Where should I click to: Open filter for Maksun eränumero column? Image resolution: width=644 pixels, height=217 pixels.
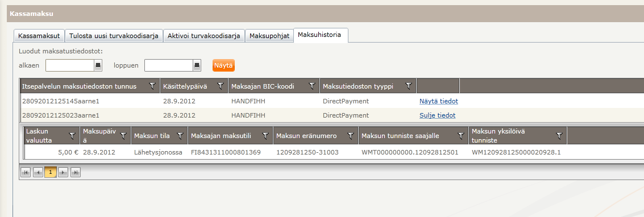(x=351, y=135)
